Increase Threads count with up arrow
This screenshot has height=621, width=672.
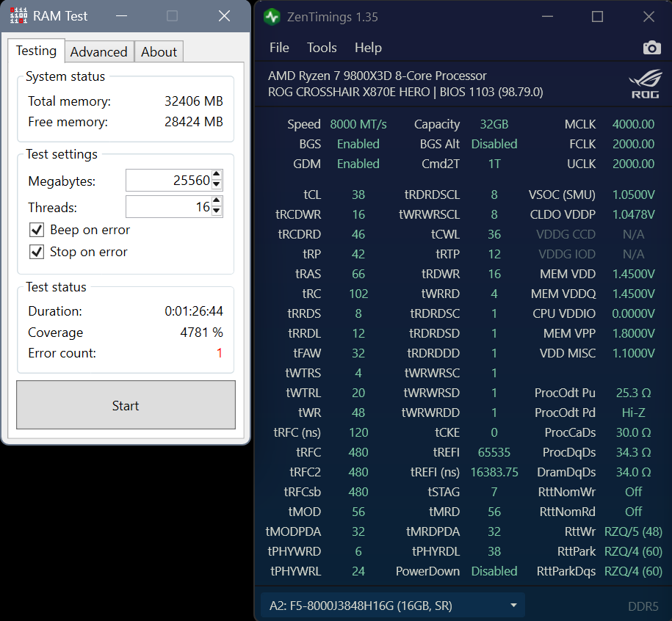pyautogui.click(x=217, y=201)
